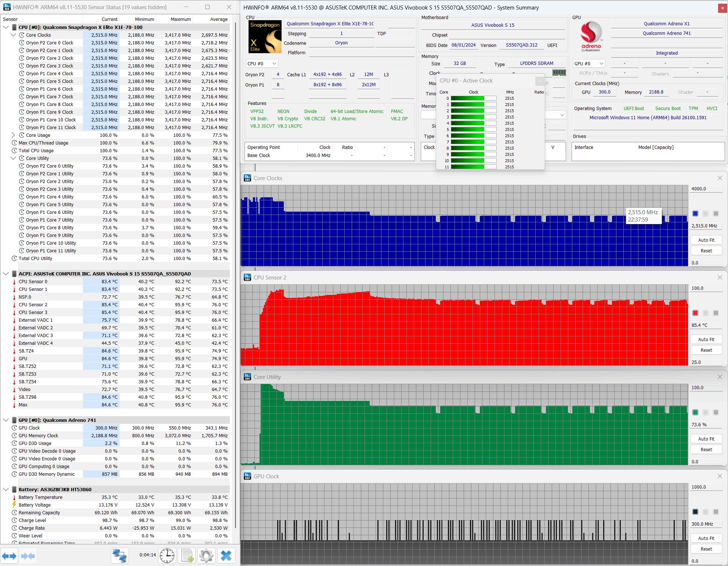Click thermometer icon next to CPU Sensor 0
The width and height of the screenshot is (728, 566).
tap(14, 282)
